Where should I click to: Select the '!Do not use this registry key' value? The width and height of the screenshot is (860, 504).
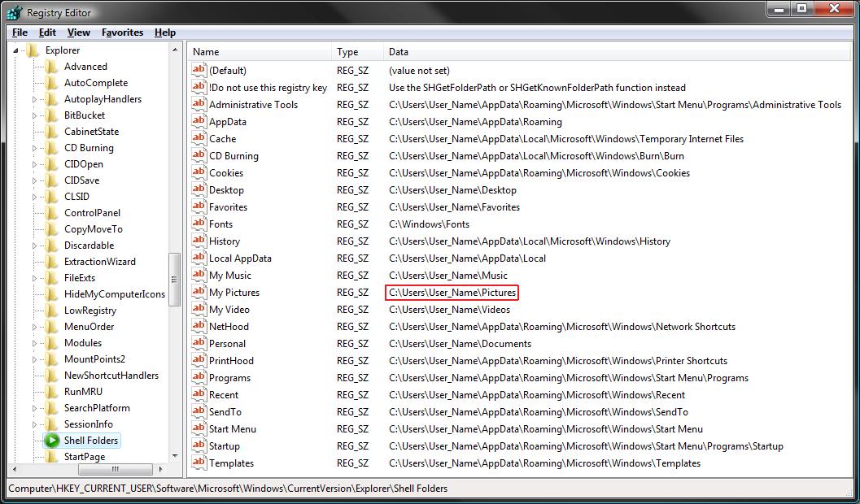[268, 88]
